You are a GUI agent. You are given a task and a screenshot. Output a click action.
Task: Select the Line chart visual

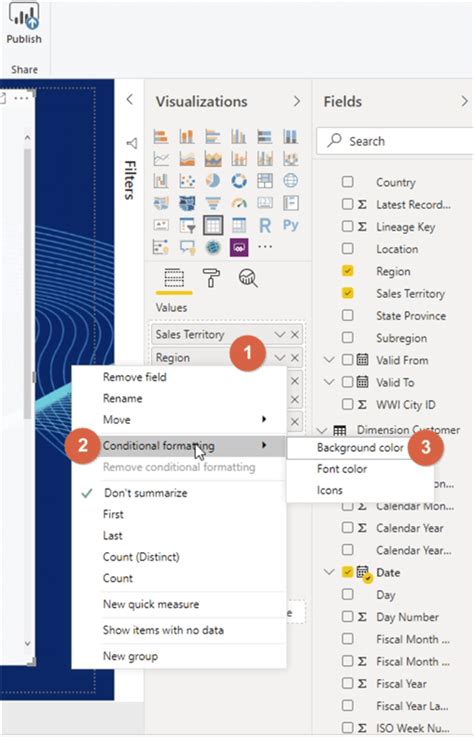pyautogui.click(x=161, y=159)
